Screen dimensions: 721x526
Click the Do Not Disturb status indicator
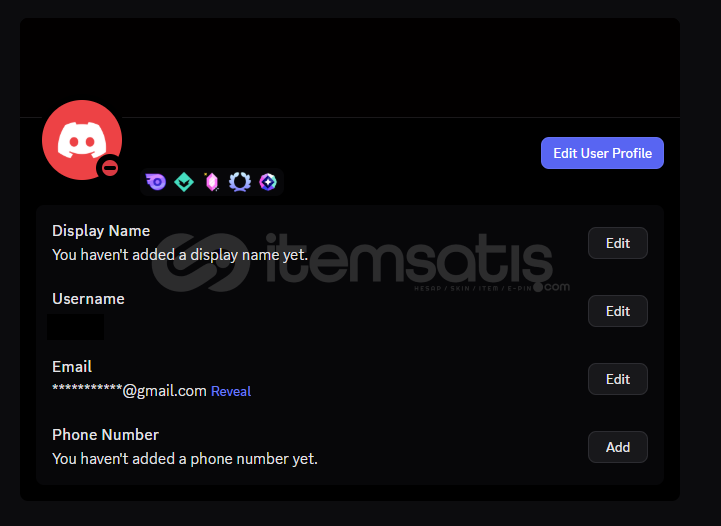pyautogui.click(x=109, y=168)
